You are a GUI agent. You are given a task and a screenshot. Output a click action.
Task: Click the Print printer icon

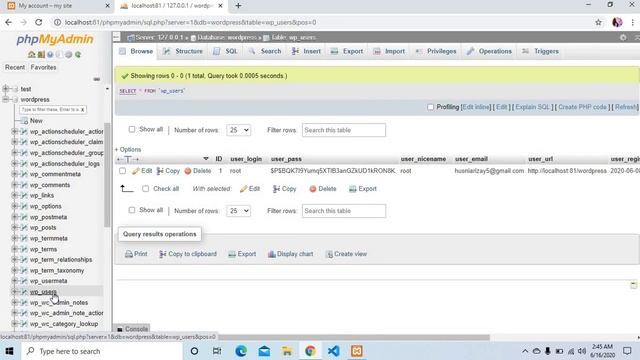(129, 254)
